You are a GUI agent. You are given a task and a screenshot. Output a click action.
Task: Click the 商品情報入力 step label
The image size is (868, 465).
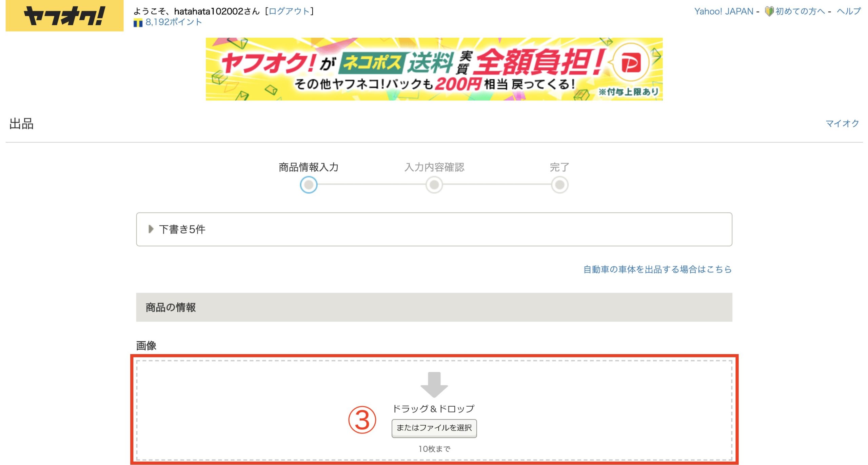[x=309, y=167]
